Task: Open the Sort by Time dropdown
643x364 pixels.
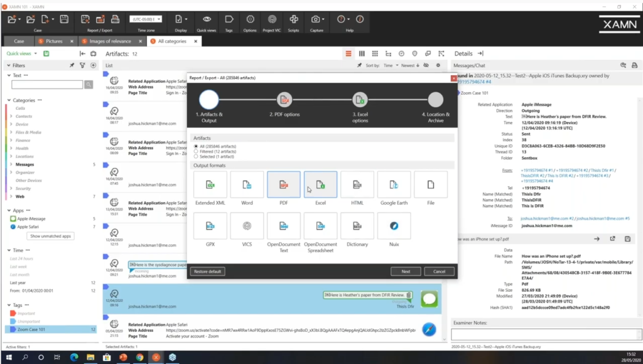Action: 390,65
